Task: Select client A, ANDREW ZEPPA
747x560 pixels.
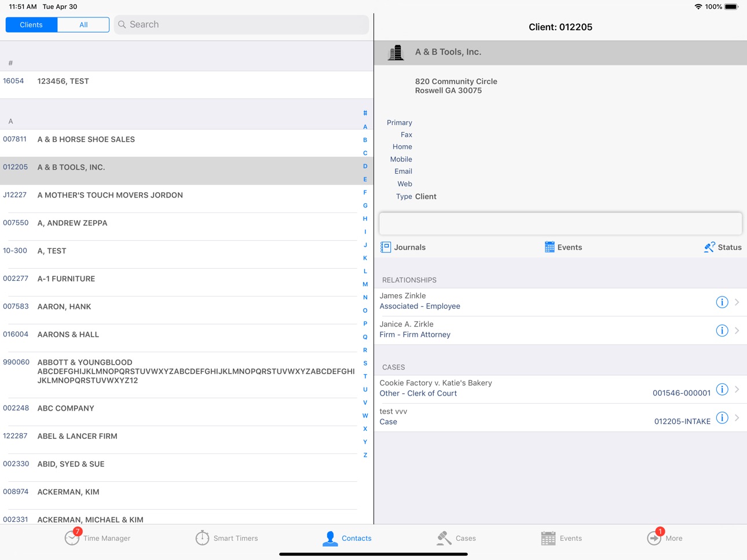Action: click(x=186, y=226)
